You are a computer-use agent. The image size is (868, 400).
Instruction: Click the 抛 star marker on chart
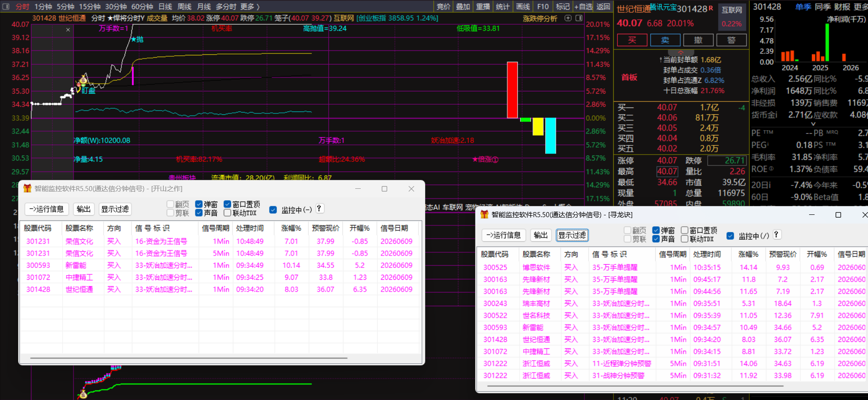point(137,39)
